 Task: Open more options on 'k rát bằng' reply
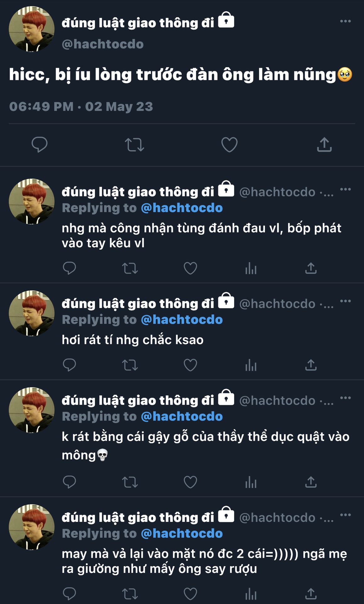(345, 398)
